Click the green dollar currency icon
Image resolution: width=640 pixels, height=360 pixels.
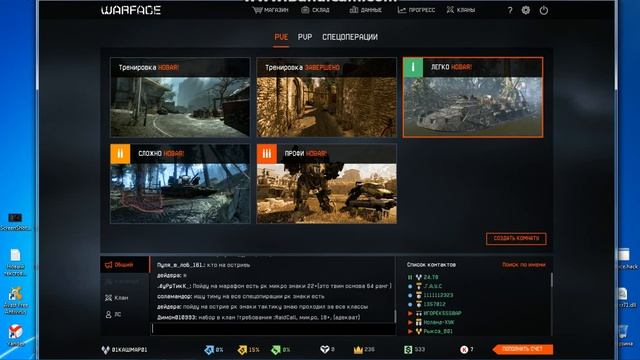[x=408, y=350]
